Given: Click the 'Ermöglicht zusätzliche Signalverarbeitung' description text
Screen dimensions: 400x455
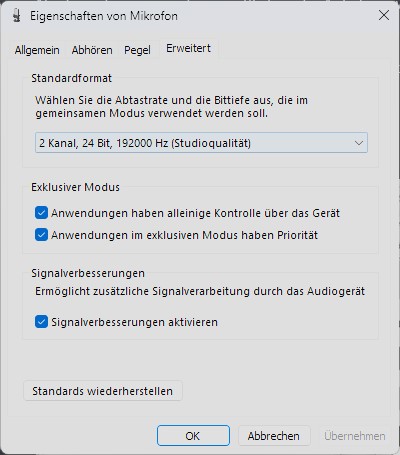Looking at the screenshot, I should (x=200, y=291).
